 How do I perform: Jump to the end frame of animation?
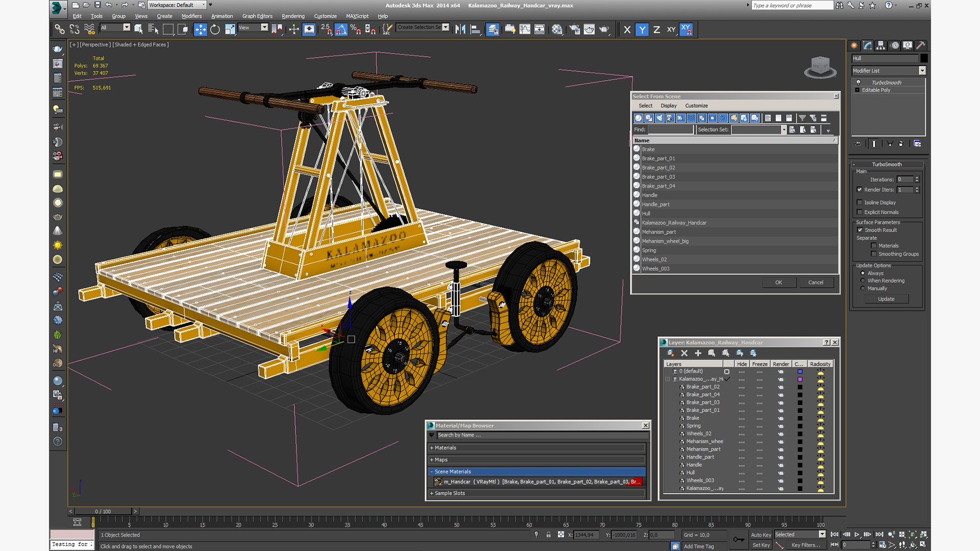tap(879, 535)
